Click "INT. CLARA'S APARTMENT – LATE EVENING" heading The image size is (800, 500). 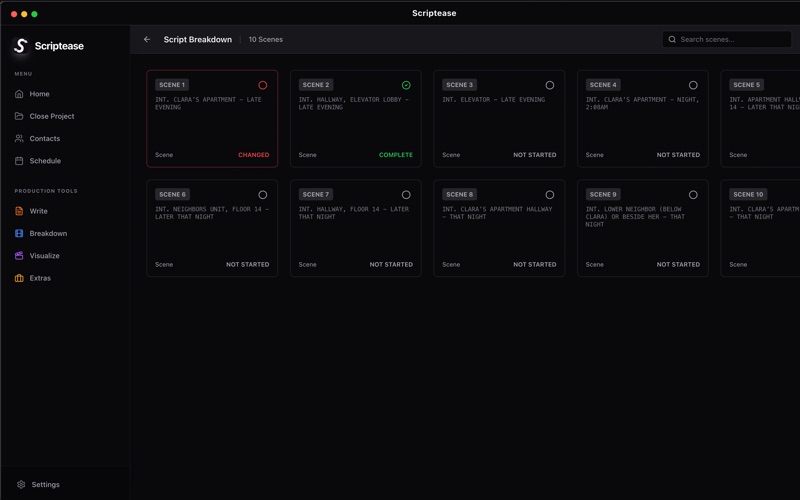pos(208,103)
